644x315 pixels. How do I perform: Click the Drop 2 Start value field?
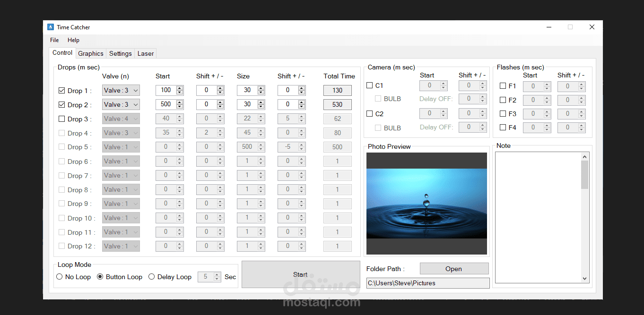166,104
